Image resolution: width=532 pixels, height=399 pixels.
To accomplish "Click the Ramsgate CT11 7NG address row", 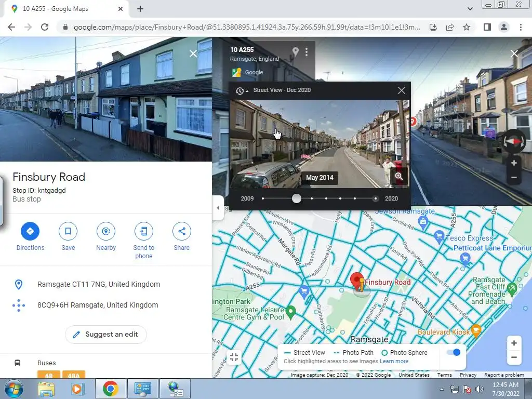I will 106,284.
